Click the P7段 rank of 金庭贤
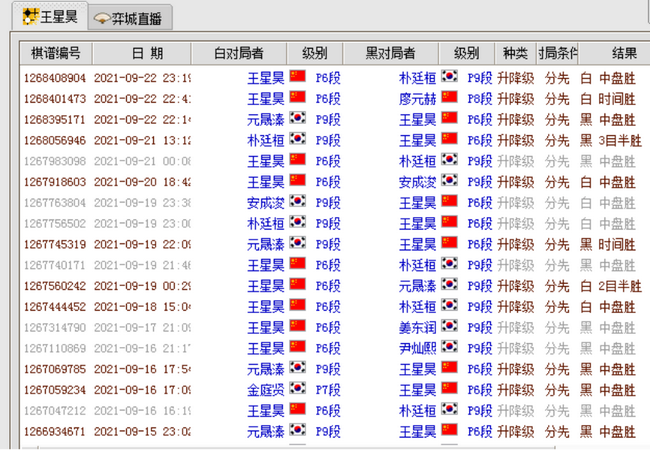Screen dimensions: 650x450 click(328, 390)
